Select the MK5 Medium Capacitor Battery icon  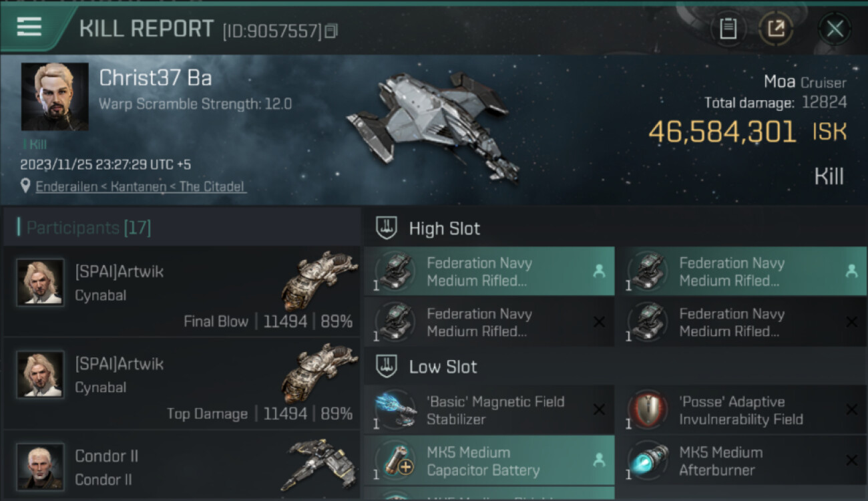point(395,461)
